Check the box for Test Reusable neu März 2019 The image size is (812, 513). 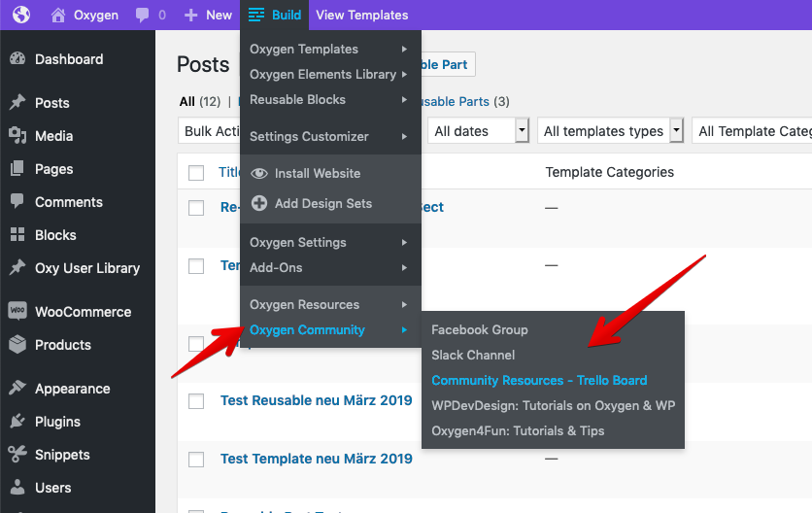[x=196, y=401]
